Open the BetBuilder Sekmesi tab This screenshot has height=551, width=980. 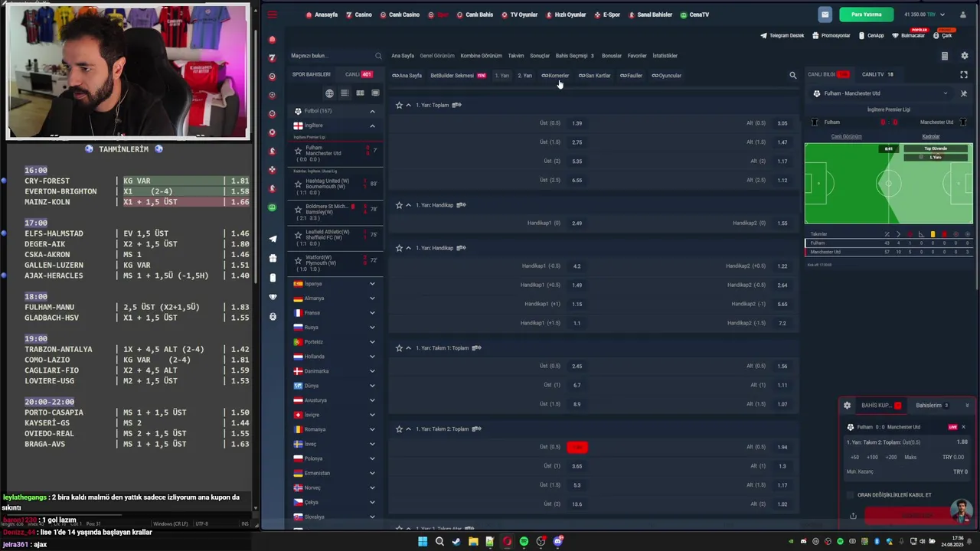tap(458, 76)
